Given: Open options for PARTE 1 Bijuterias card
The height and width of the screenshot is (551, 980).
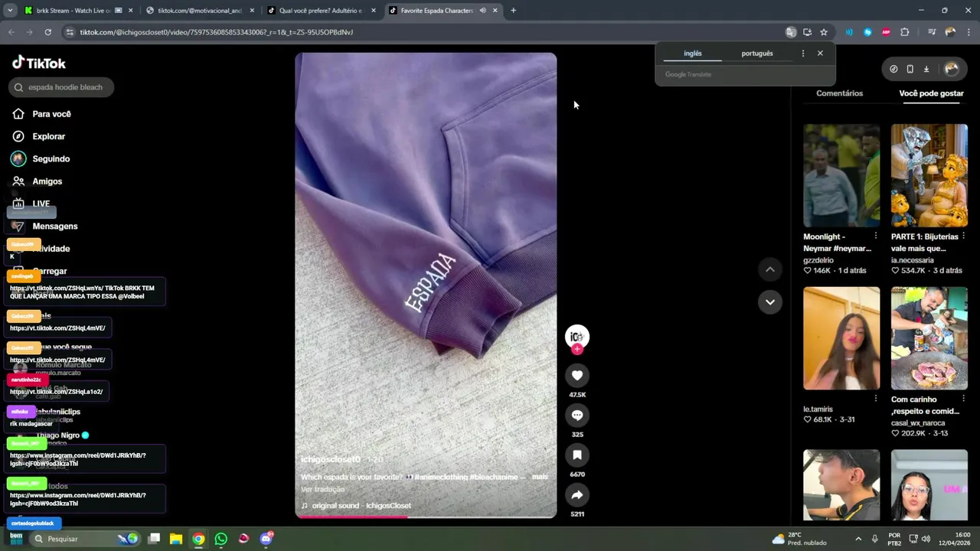Looking at the screenshot, I should [x=963, y=236].
